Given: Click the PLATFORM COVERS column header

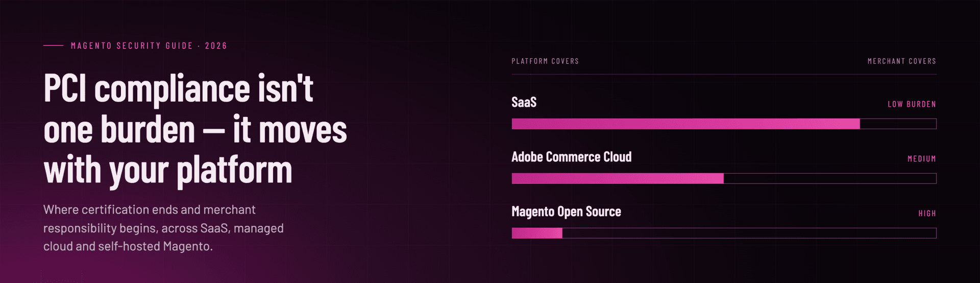Looking at the screenshot, I should (x=545, y=61).
